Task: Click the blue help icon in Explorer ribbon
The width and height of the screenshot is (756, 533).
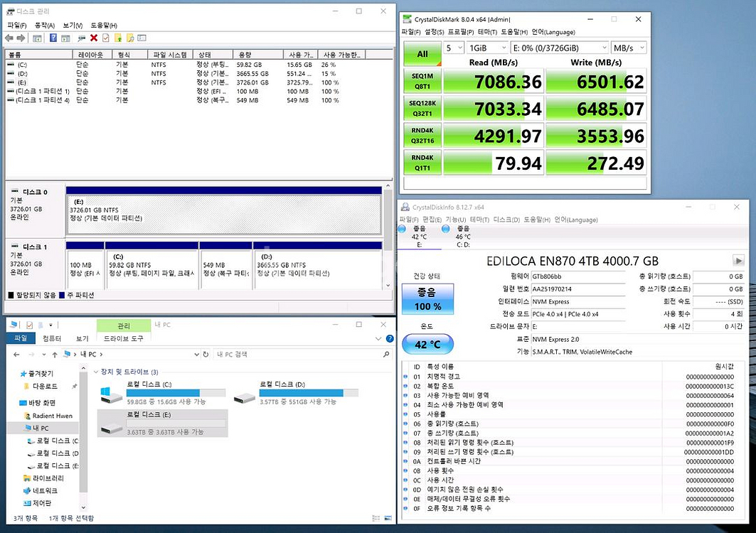Action: tap(390, 339)
